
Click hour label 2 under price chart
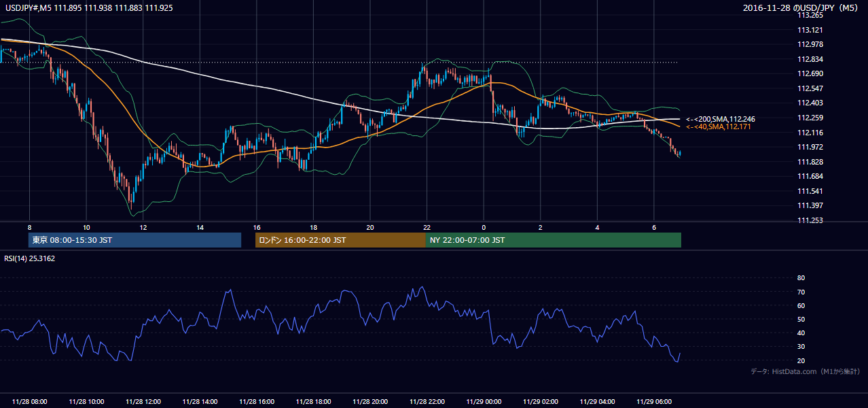tap(540, 227)
